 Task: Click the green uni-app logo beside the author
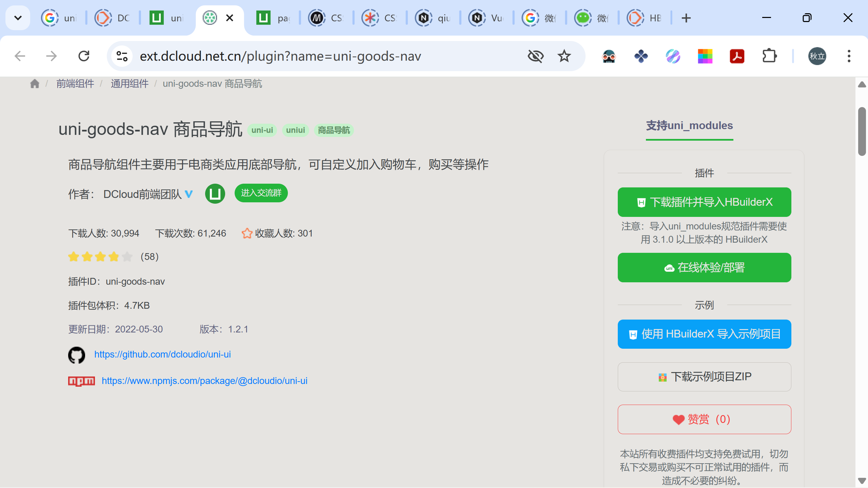click(x=215, y=194)
